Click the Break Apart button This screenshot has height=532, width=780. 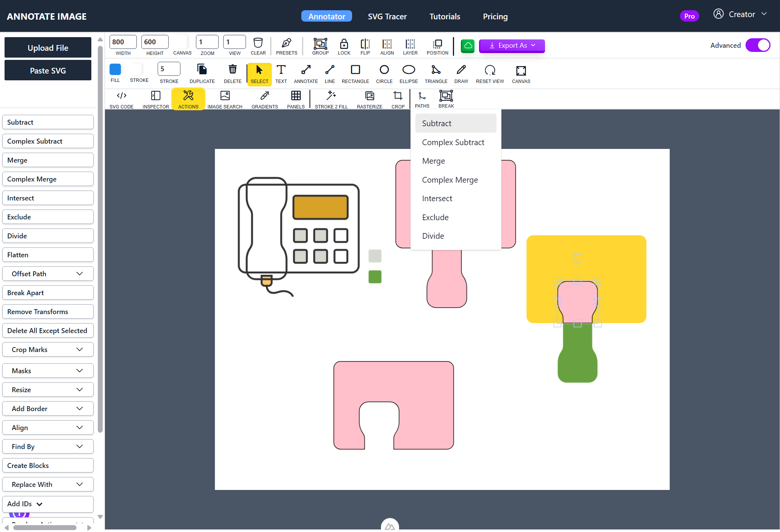pos(48,293)
